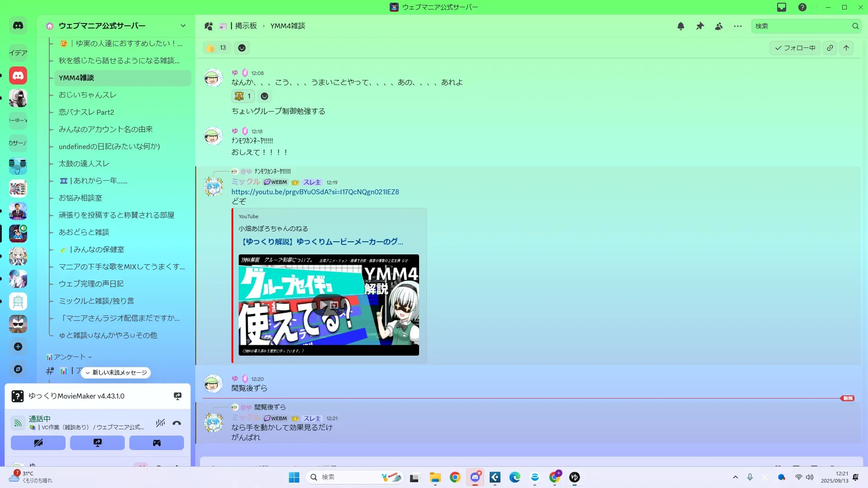
Task: Toggle noise suppression in the call panel
Action: tap(160, 423)
